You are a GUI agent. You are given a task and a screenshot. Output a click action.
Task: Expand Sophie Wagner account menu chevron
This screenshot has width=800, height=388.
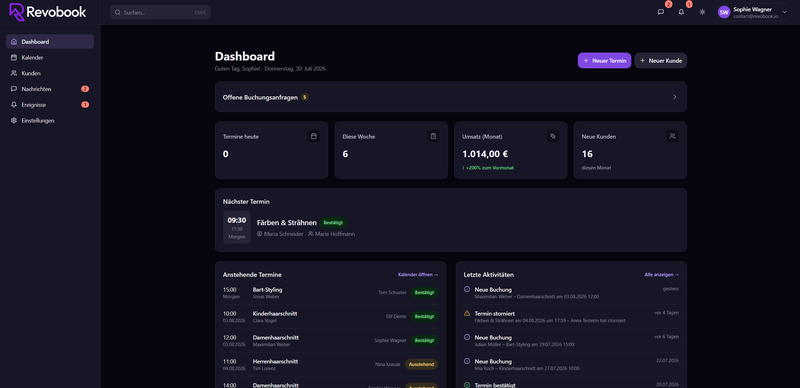784,12
